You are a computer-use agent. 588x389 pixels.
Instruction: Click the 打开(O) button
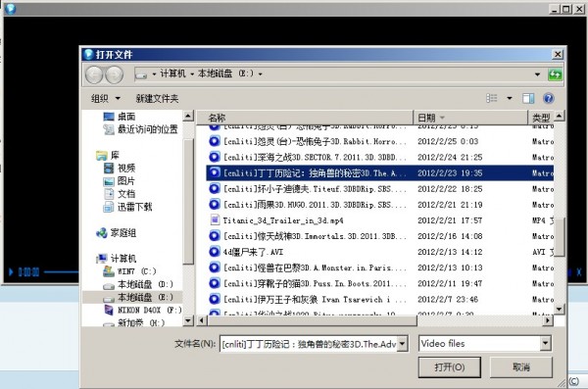point(449,366)
